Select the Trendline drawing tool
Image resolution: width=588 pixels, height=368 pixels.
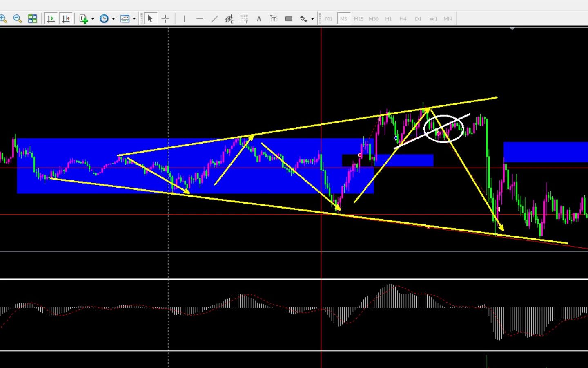coord(214,18)
